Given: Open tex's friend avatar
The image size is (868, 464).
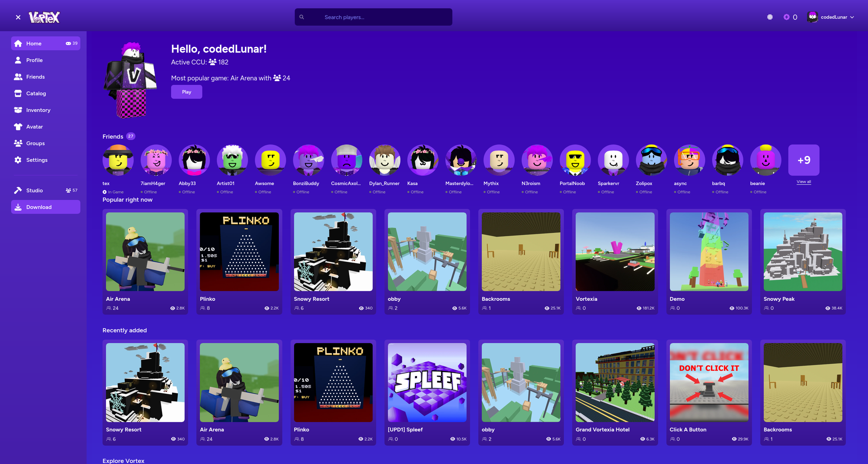Looking at the screenshot, I should 118,160.
